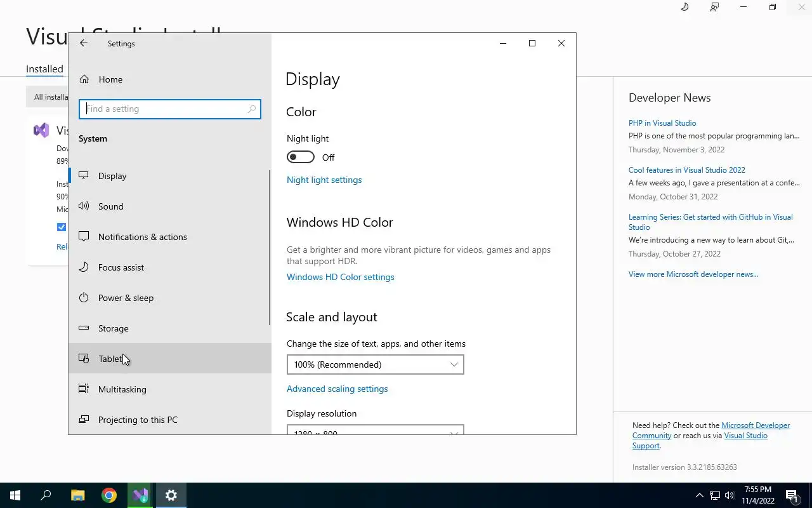Viewport: 812px width, 508px height.
Task: Click the Focus assist moon icon
Action: pyautogui.click(x=84, y=267)
